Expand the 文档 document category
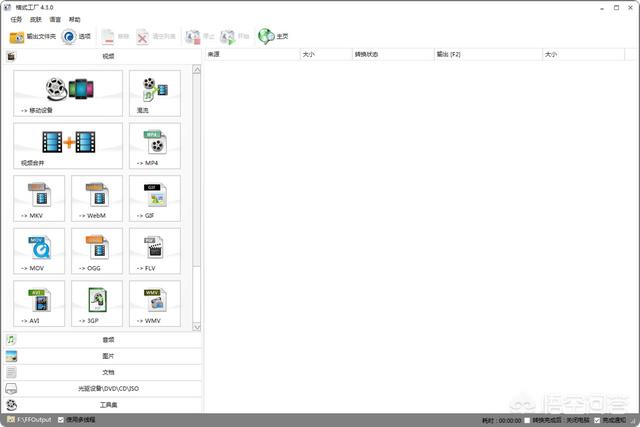The height and width of the screenshot is (427, 640). (x=102, y=372)
